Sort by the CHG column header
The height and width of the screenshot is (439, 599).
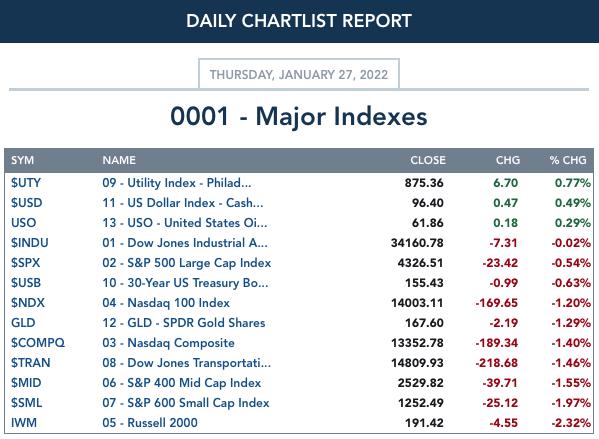(x=508, y=160)
